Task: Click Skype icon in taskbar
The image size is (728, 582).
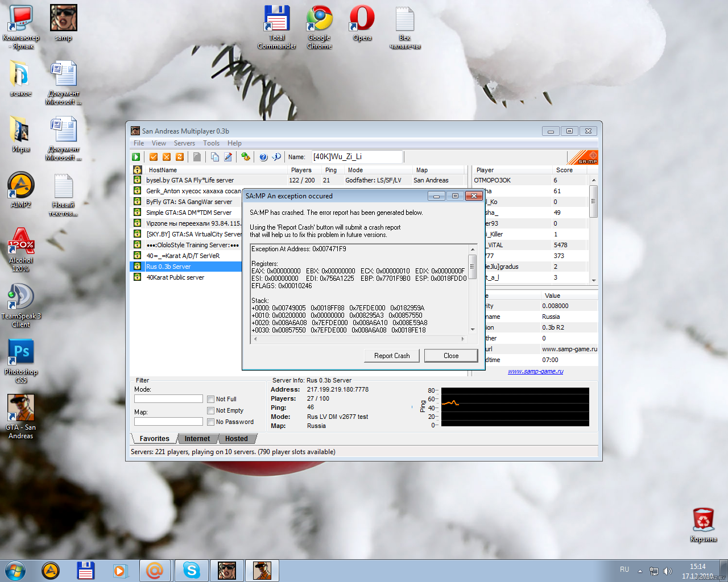Action: click(192, 570)
